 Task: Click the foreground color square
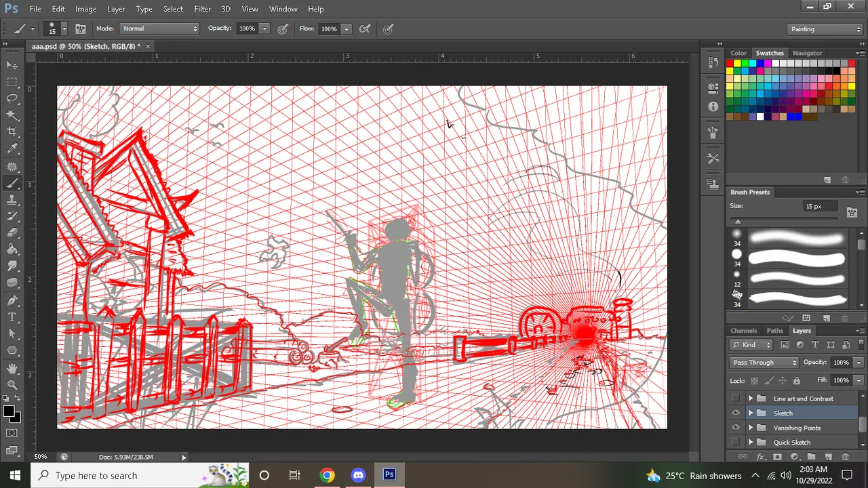pyautogui.click(x=9, y=411)
